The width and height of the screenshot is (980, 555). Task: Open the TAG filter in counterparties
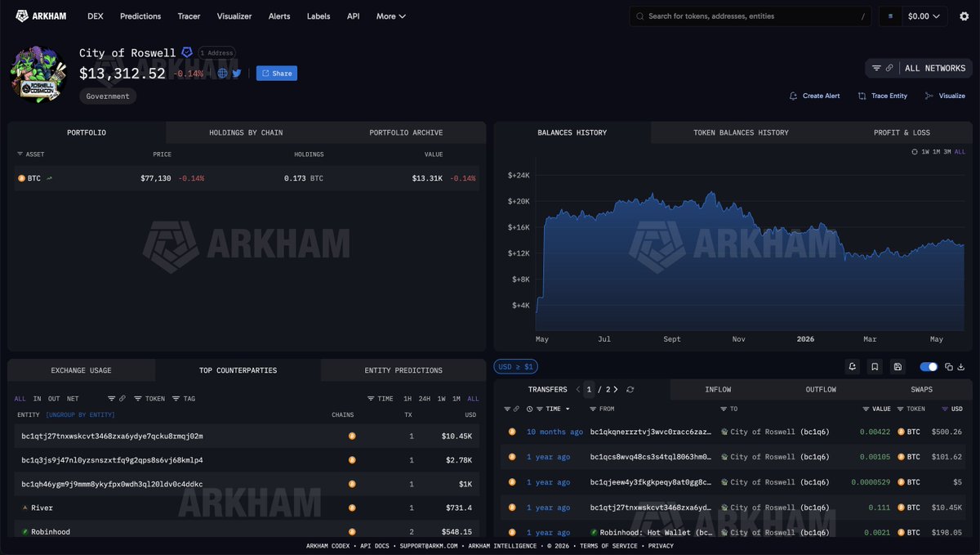pos(184,399)
